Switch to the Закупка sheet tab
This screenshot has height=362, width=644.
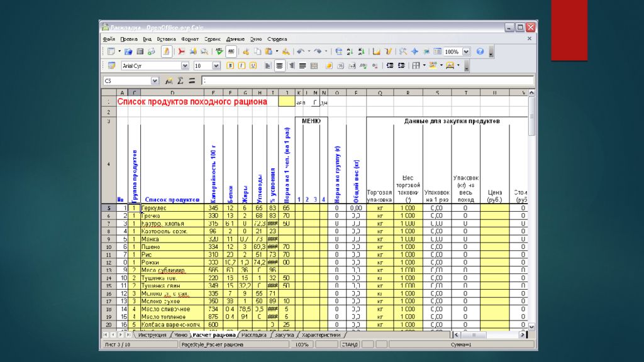tap(284, 335)
